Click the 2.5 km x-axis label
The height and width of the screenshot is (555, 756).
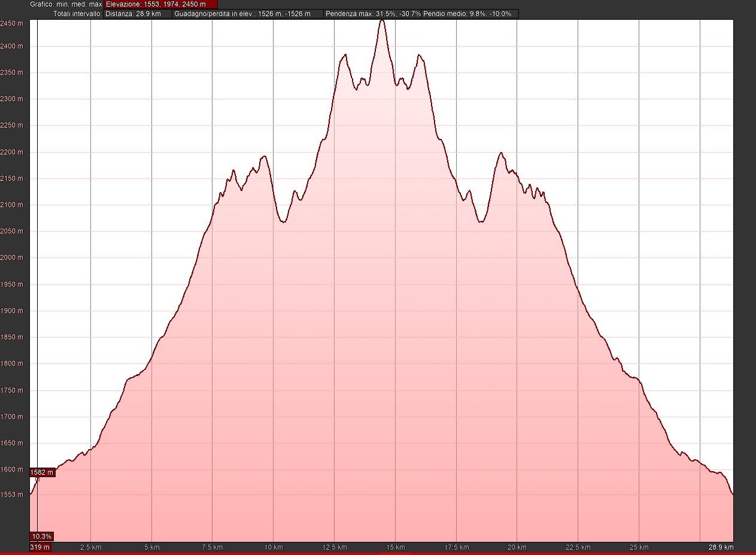pyautogui.click(x=90, y=547)
